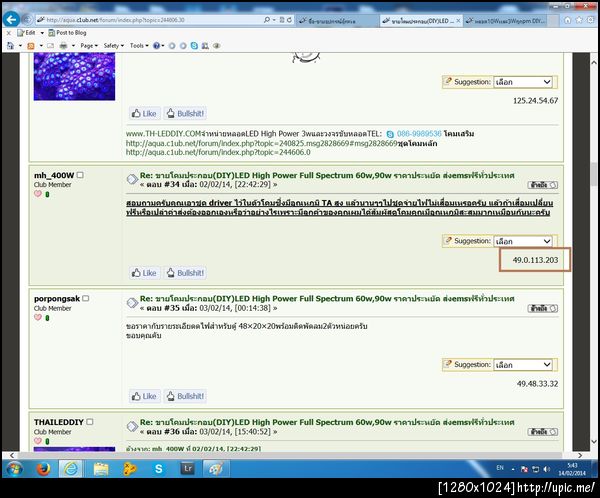This screenshot has height=498, width=600.
Task: Quote reply #35 with quote button
Action: (x=543, y=308)
